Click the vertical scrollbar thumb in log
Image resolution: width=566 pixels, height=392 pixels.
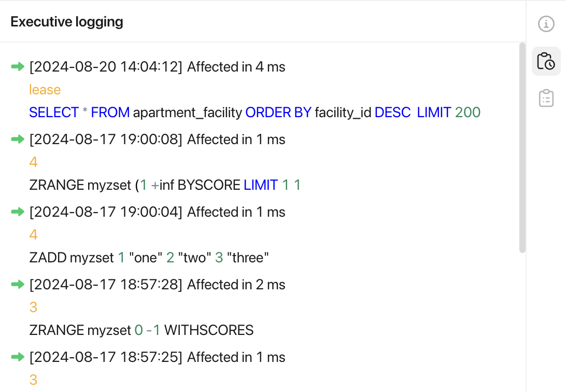(522, 148)
